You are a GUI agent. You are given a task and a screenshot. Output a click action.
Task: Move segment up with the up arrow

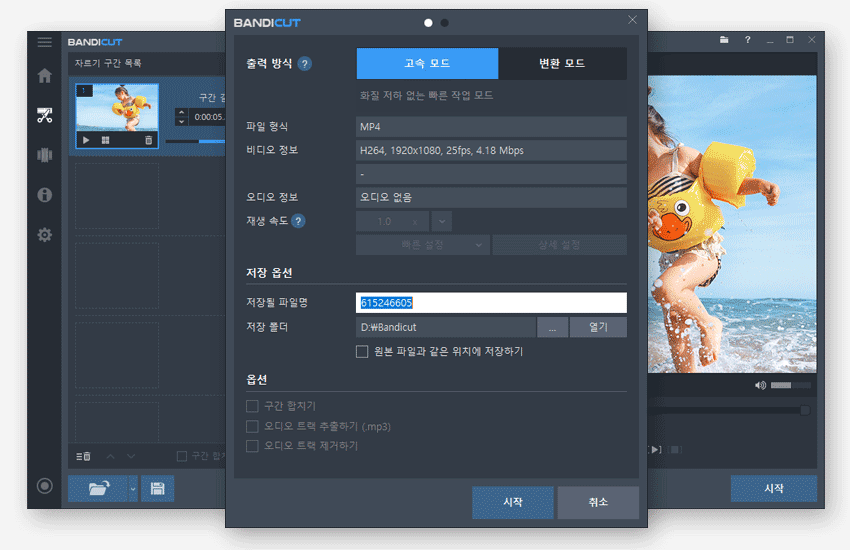[x=111, y=456]
